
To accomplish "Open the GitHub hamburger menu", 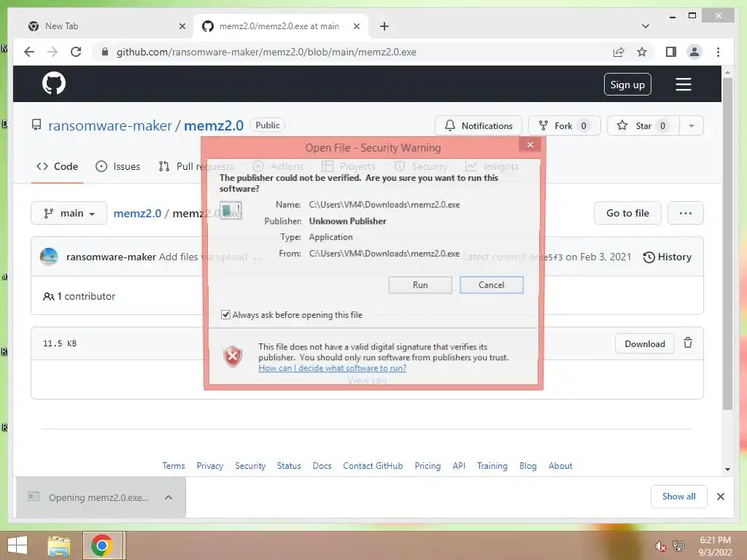I will (x=683, y=85).
